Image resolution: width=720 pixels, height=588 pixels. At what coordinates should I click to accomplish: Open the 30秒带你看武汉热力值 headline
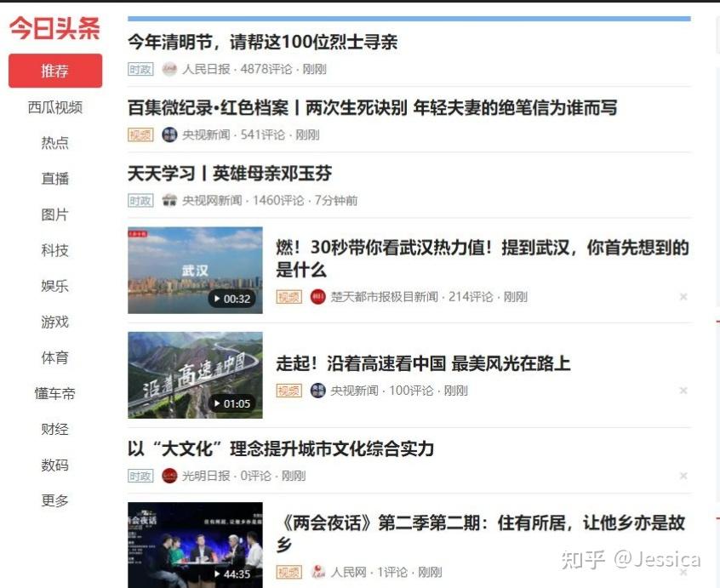[x=483, y=259]
